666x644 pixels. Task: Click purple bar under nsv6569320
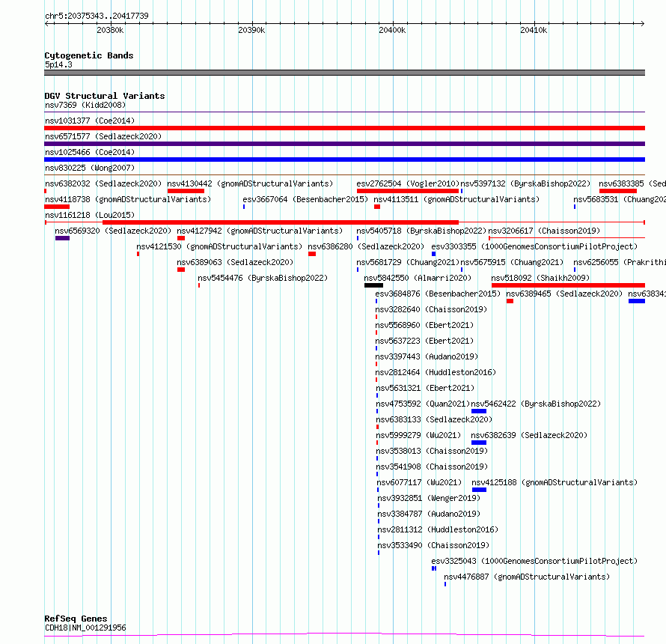(62, 238)
